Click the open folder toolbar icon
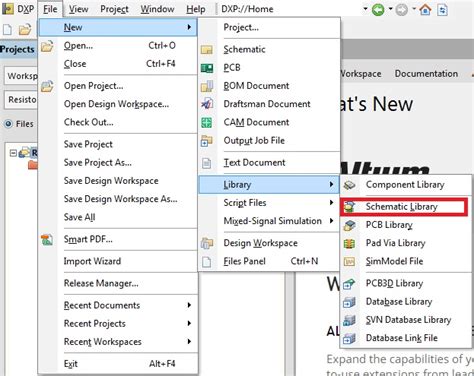 [25, 30]
